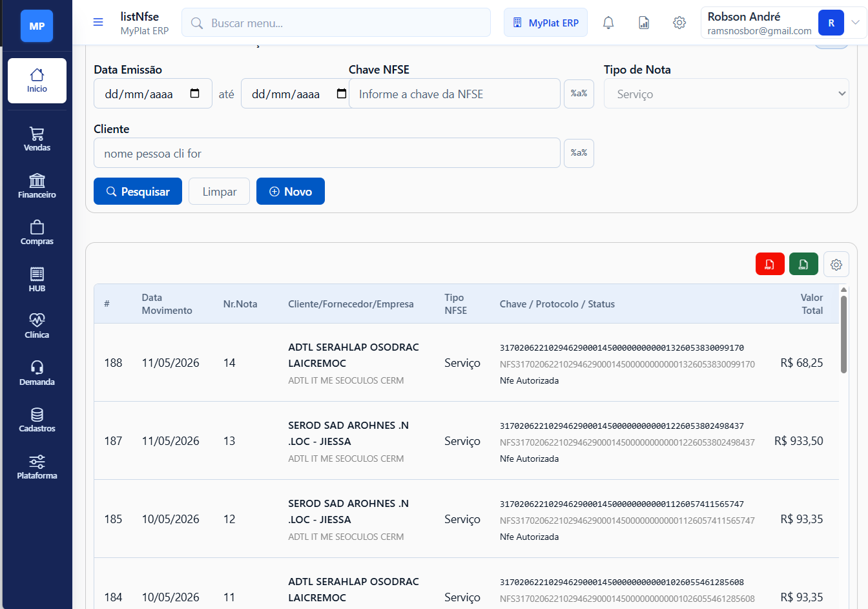
Task: Open the report chart icon in header
Action: [644, 23]
